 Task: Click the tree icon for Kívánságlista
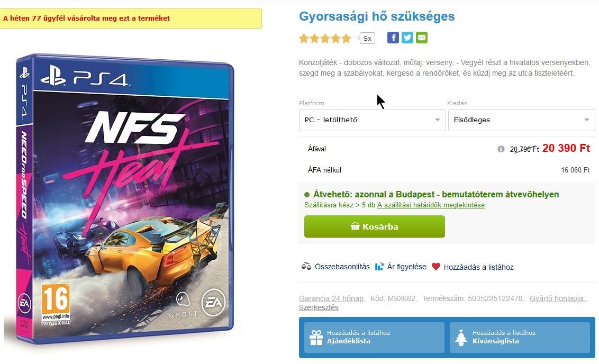[461, 337]
